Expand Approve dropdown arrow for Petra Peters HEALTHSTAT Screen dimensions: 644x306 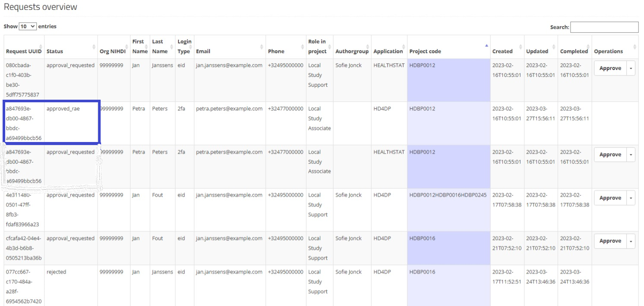pyautogui.click(x=631, y=155)
